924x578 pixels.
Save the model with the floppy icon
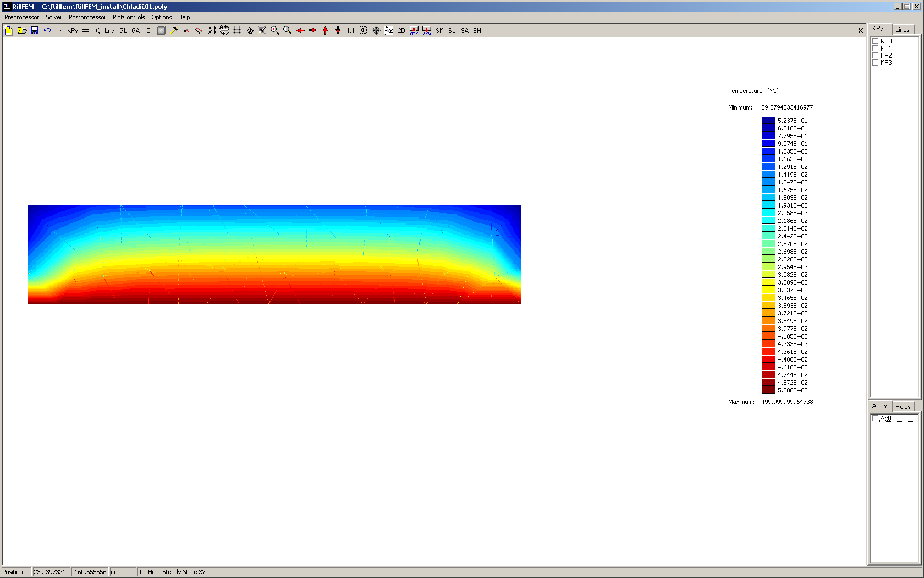[35, 31]
